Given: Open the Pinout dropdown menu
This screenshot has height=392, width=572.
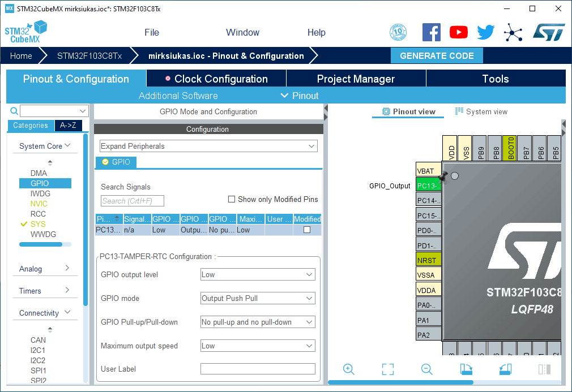Looking at the screenshot, I should pos(300,96).
